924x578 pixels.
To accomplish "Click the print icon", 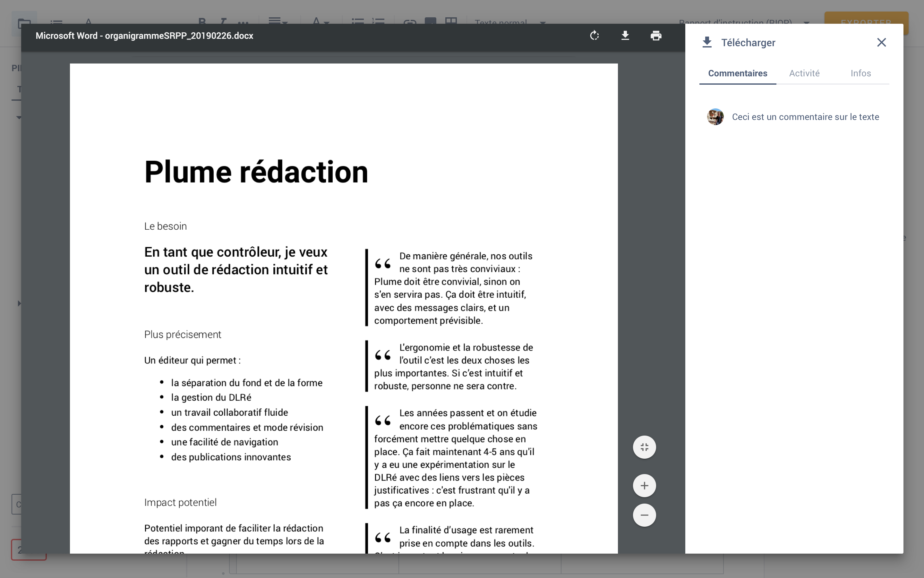I will pyautogui.click(x=654, y=36).
